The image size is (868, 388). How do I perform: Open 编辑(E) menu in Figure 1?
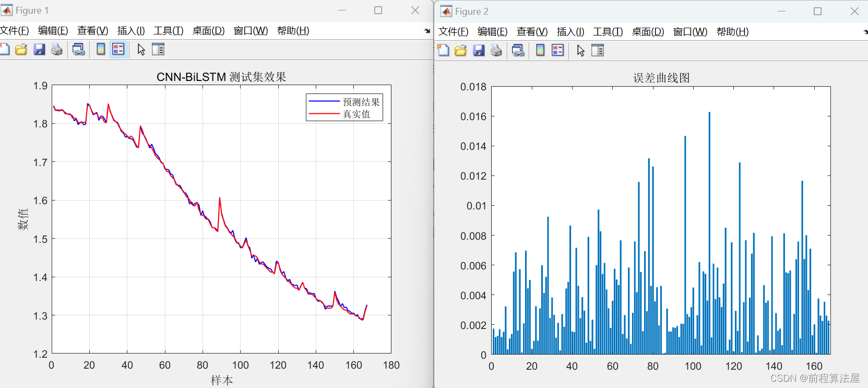pyautogui.click(x=53, y=31)
